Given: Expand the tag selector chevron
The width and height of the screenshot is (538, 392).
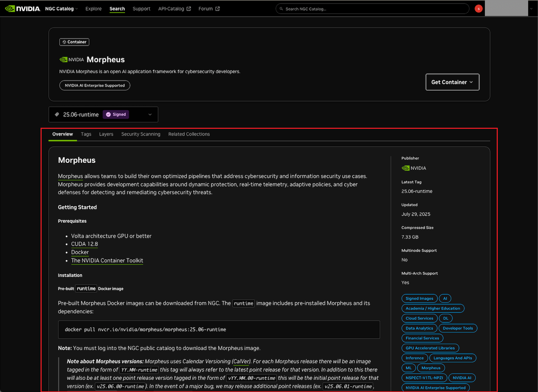Looking at the screenshot, I should click(150, 114).
